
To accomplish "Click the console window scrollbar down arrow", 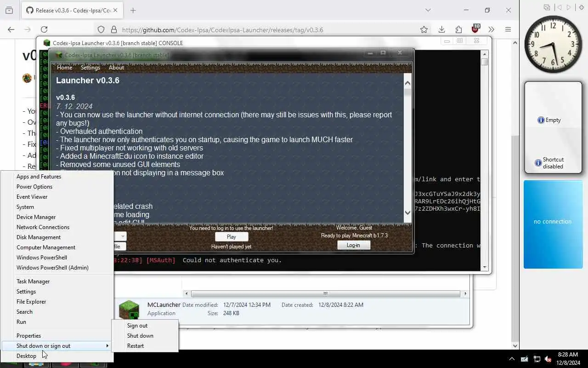I will (x=484, y=267).
